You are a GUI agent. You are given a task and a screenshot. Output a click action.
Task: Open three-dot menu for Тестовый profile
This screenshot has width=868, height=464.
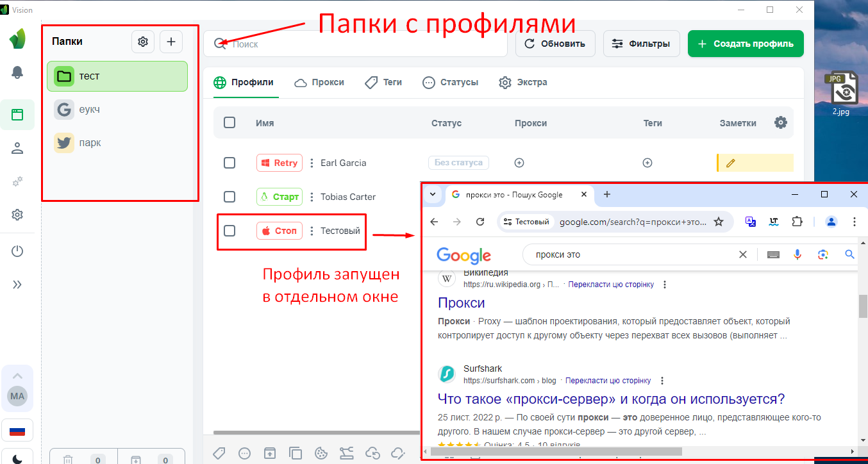pyautogui.click(x=312, y=230)
